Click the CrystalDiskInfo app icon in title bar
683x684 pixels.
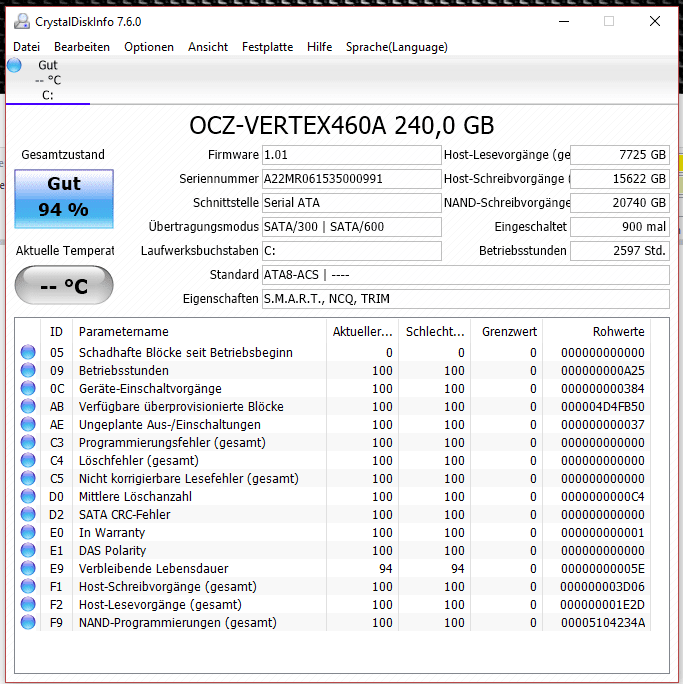click(x=22, y=21)
